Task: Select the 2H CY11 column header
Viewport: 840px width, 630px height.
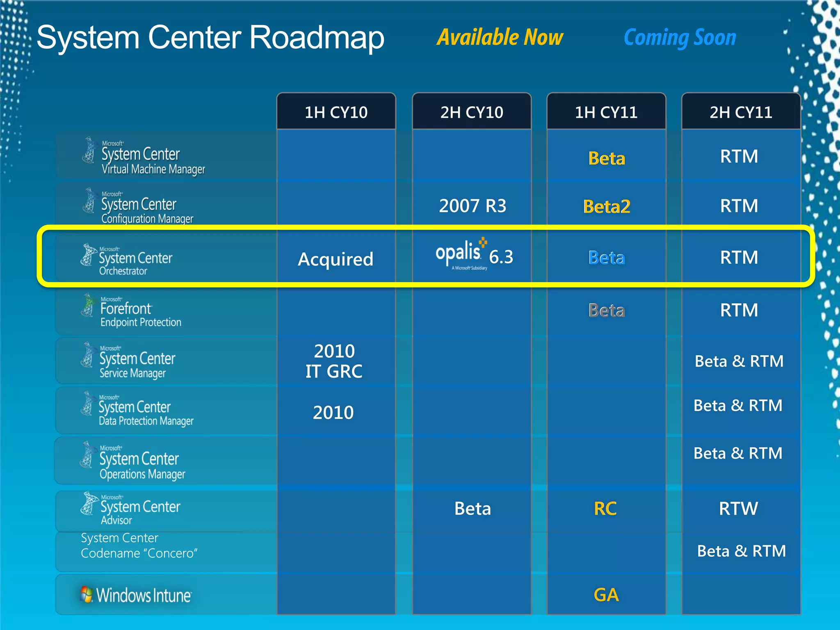Action: pyautogui.click(x=741, y=112)
